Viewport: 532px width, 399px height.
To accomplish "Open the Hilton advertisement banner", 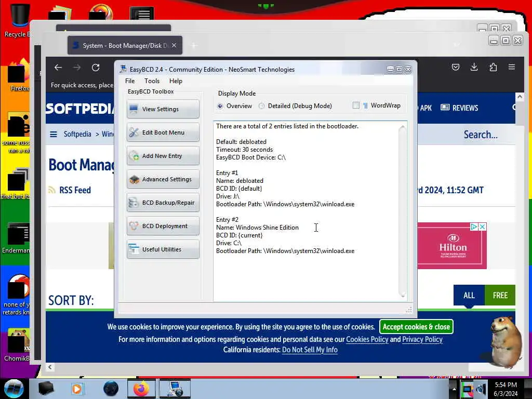I will (452, 246).
